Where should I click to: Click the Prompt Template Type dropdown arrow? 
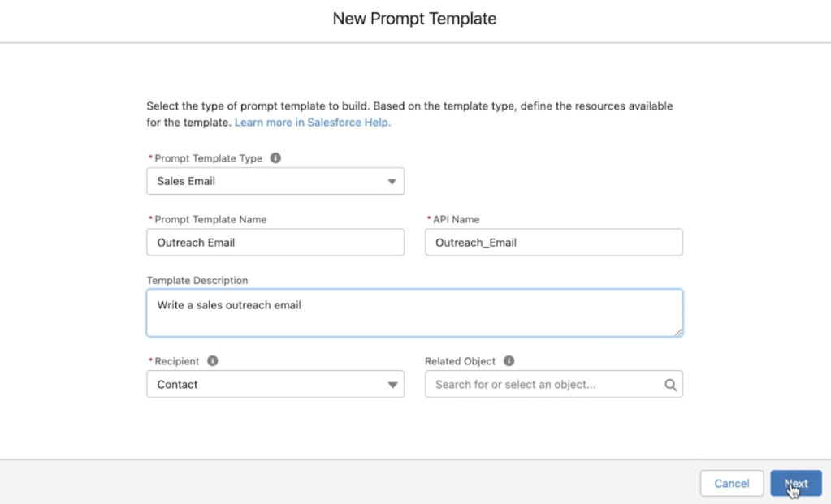coord(392,182)
